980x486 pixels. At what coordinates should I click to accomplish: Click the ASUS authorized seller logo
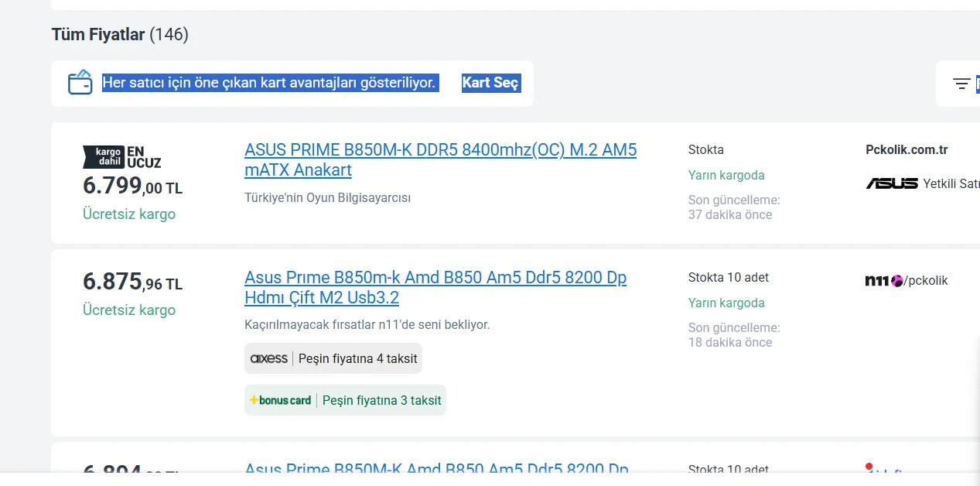(x=891, y=183)
